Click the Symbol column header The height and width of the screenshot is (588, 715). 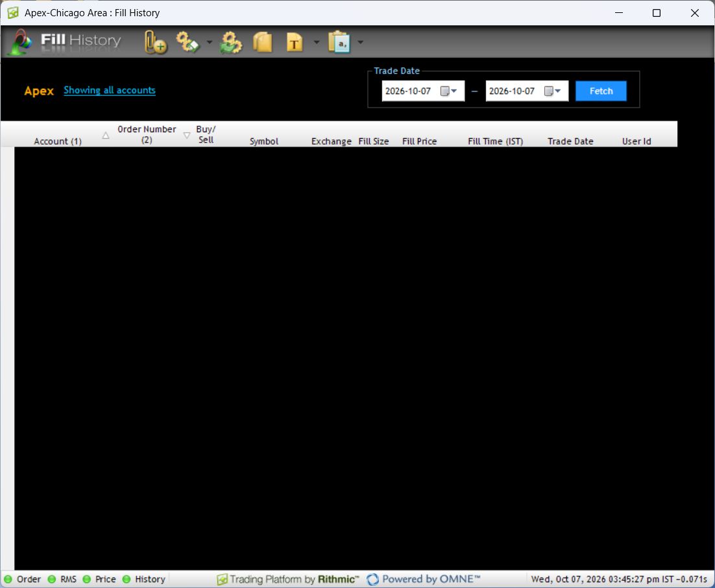coord(263,141)
